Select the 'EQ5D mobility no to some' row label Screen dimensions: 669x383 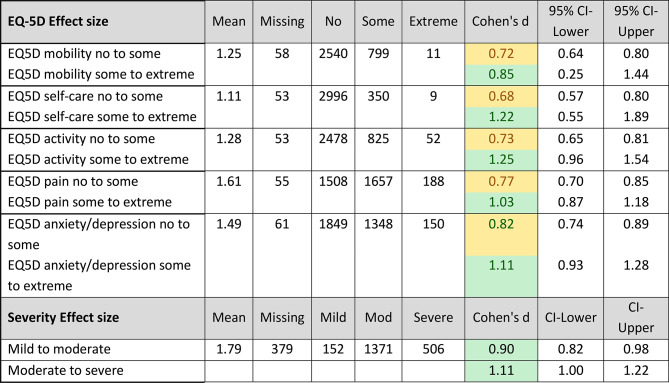click(x=84, y=54)
